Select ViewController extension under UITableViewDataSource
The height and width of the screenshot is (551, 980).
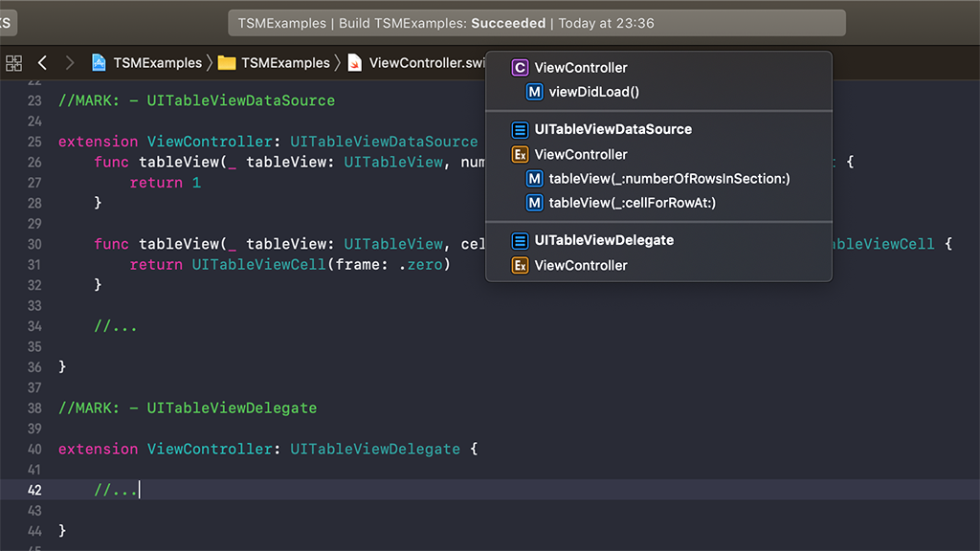[x=581, y=154]
